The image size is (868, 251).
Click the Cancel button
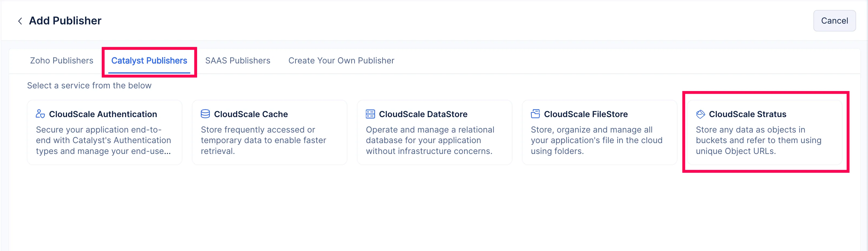pos(835,21)
